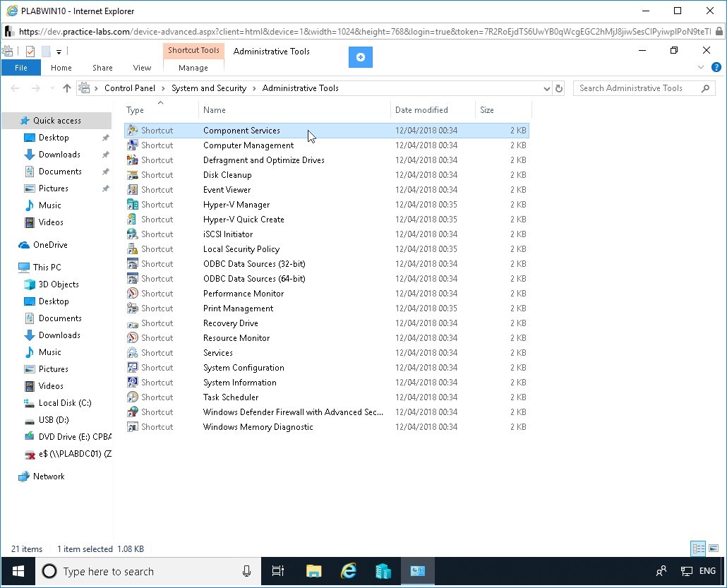Open OneDrive in the navigation pane
Screen dimensions: 727x588
50,245
